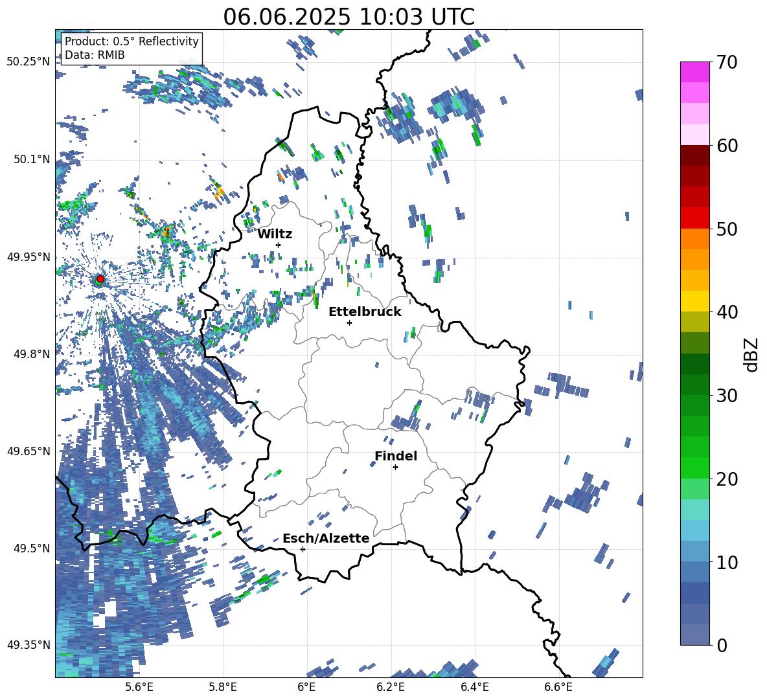Click the red radar location marker
This screenshot has height=700, width=767.
pos(100,279)
